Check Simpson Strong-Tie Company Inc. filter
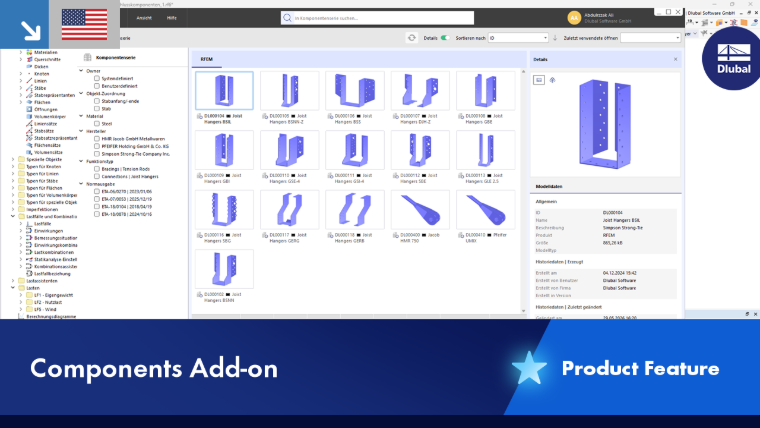Screen dimensions: 760x428 pyautogui.click(x=97, y=154)
